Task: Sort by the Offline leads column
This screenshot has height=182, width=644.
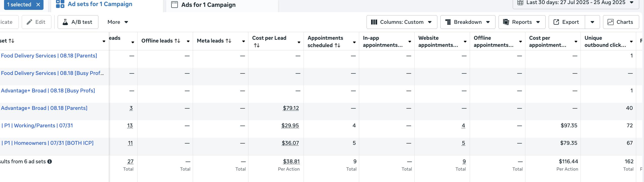Action: pyautogui.click(x=177, y=41)
